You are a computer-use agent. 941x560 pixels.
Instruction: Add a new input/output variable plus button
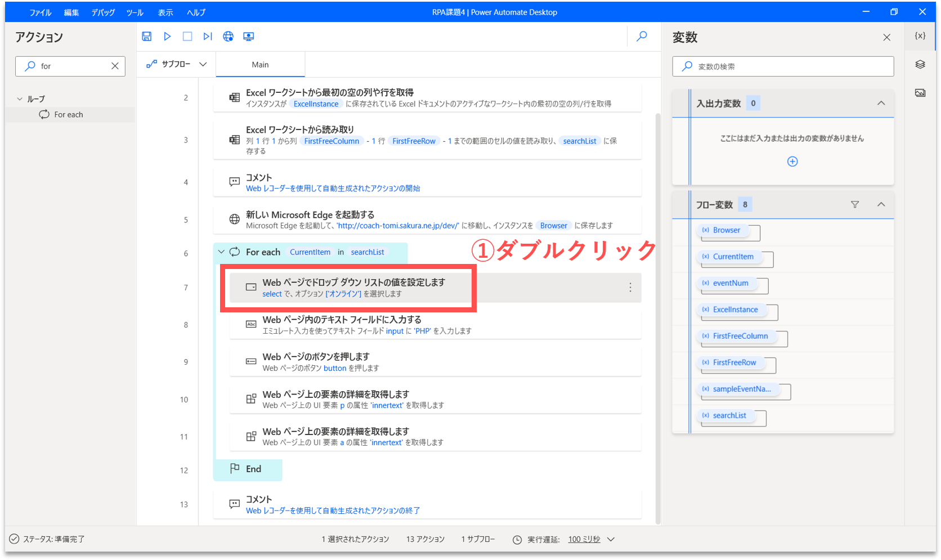point(792,162)
